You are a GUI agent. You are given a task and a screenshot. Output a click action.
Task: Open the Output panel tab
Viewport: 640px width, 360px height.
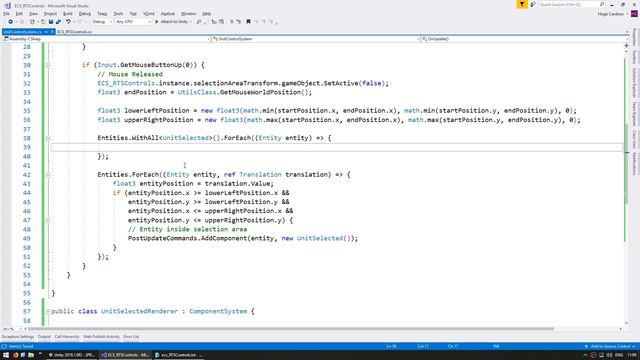click(x=44, y=337)
